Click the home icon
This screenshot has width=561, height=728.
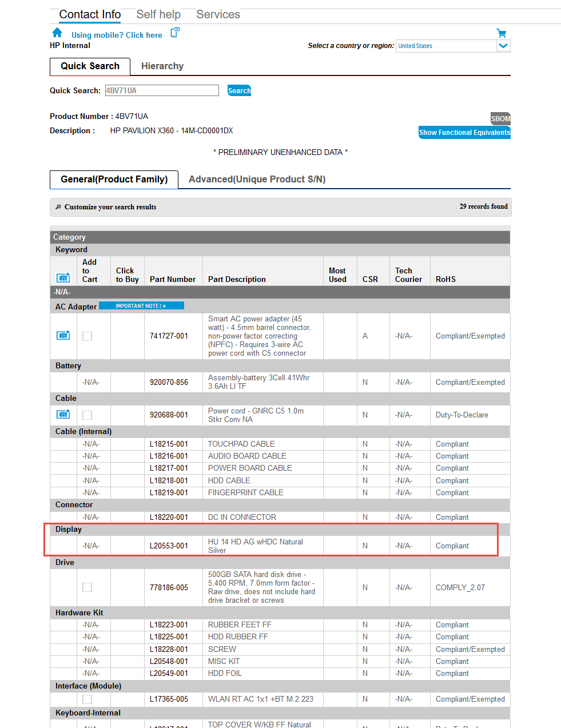(57, 33)
